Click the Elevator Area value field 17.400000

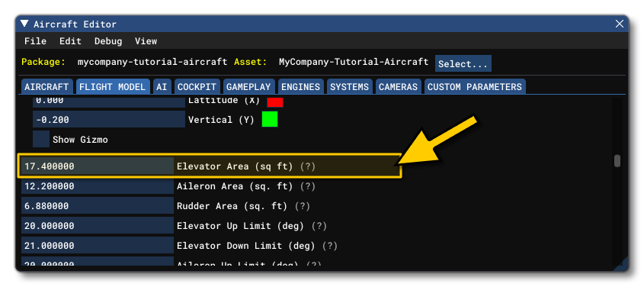click(x=98, y=166)
